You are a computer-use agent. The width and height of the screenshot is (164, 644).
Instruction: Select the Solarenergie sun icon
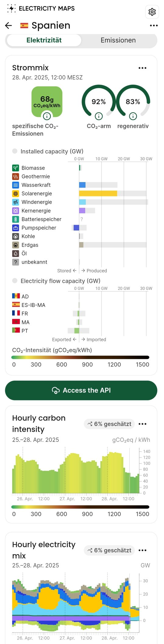(16, 193)
